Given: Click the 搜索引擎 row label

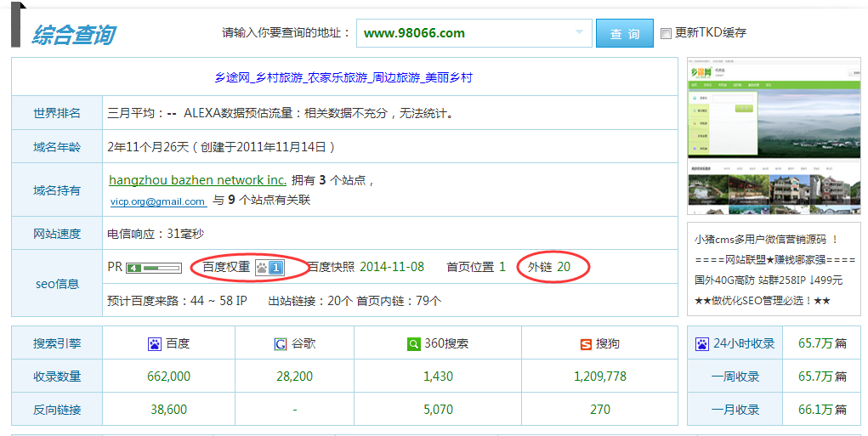Looking at the screenshot, I should coord(57,343).
